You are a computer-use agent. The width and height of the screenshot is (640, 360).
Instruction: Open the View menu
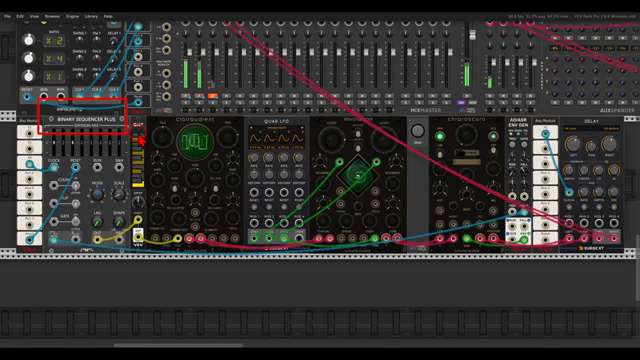[x=34, y=16]
